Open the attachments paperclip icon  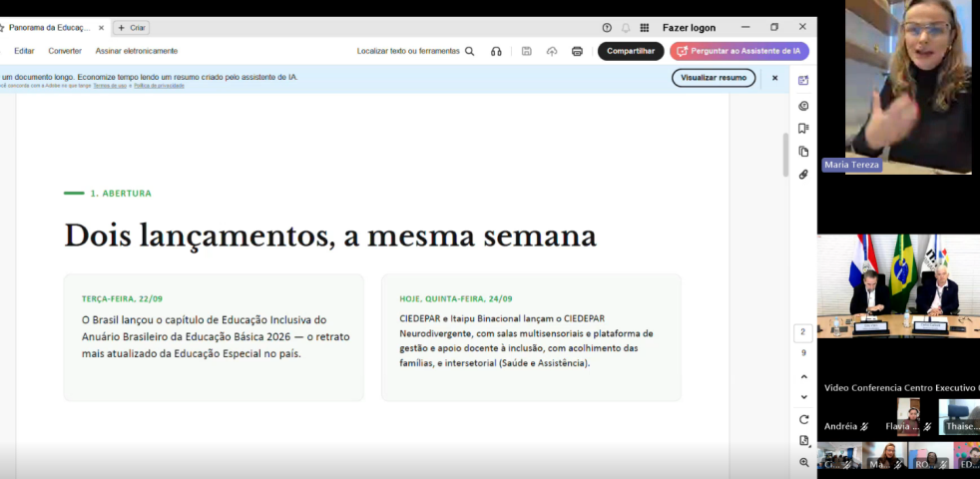pyautogui.click(x=803, y=175)
